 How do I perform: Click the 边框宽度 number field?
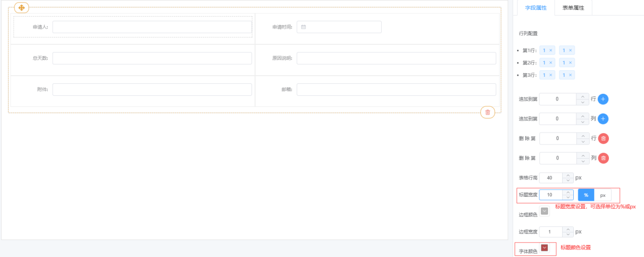pos(550,232)
